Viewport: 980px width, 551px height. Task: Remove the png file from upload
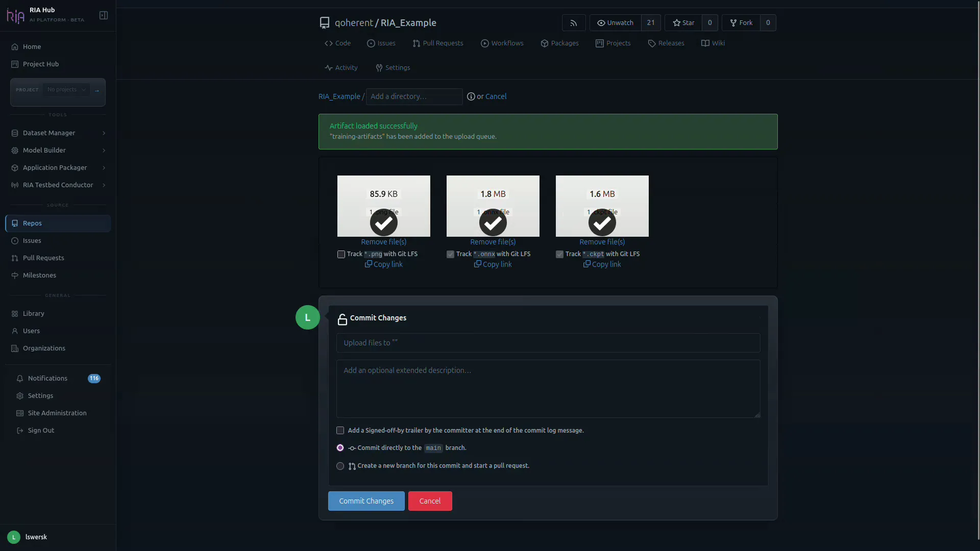[384, 242]
